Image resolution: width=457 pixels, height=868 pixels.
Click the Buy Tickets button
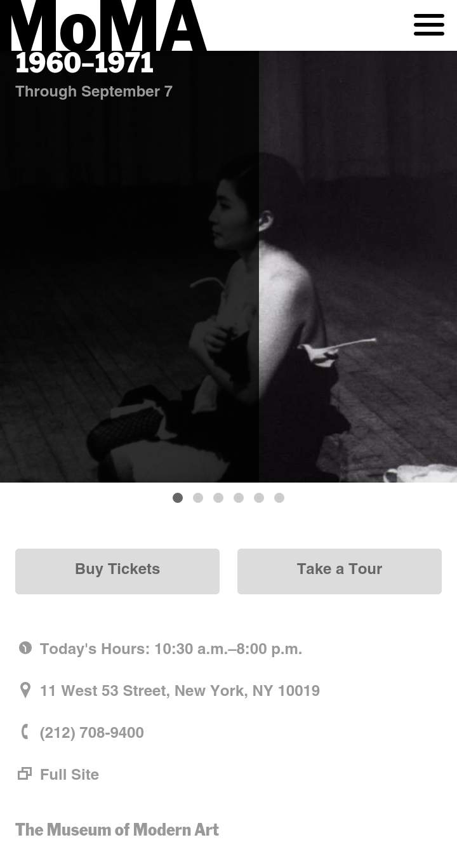point(117,571)
